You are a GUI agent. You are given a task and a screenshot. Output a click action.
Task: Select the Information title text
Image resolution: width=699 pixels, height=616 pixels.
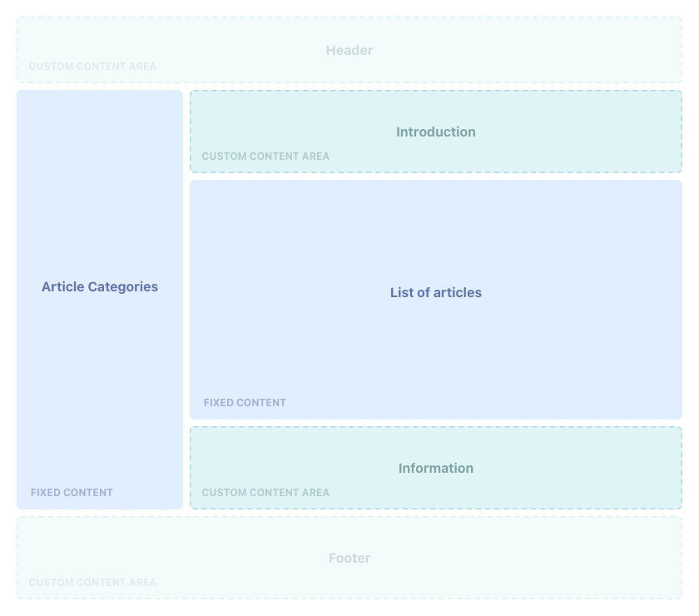tap(436, 468)
